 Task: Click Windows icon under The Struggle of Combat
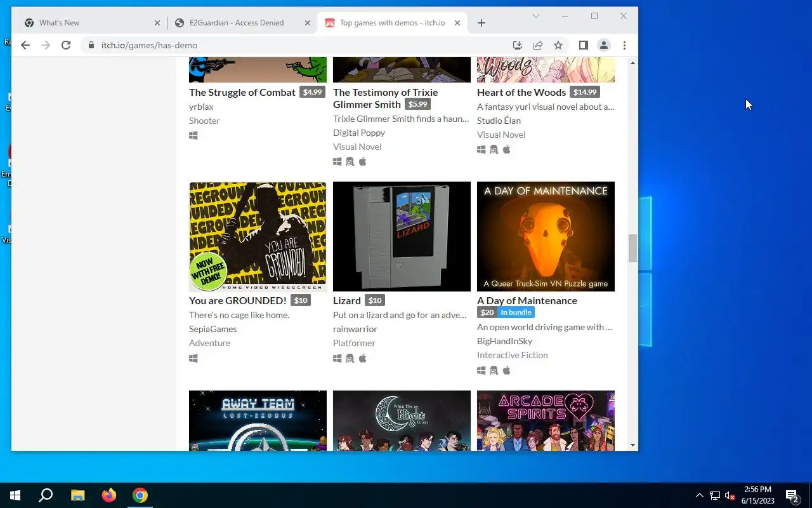coord(193,136)
